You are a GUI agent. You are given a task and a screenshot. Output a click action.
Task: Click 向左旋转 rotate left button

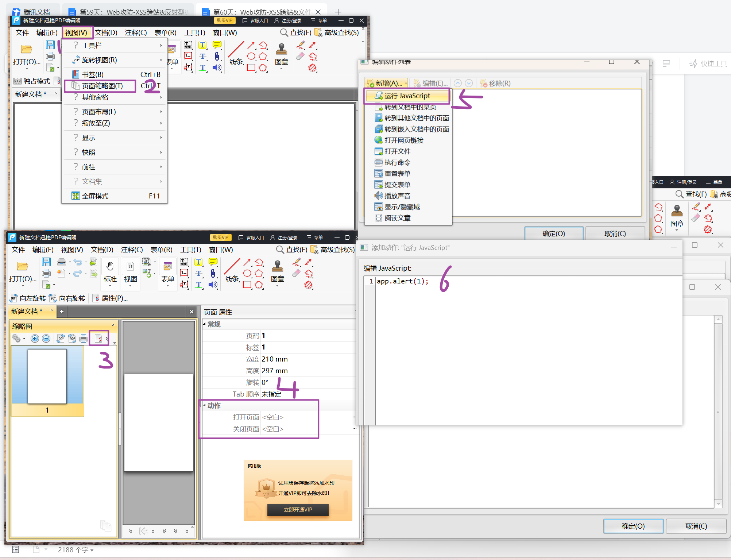28,298
